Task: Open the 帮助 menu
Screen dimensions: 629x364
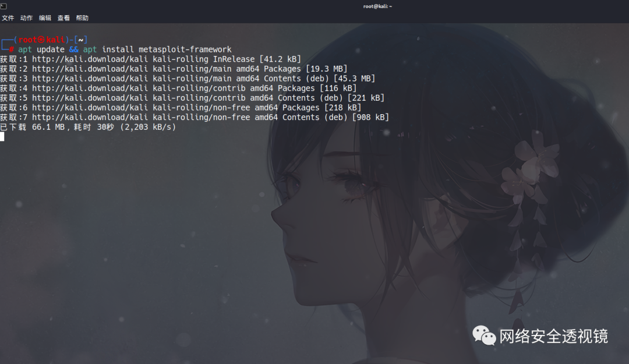Action: point(82,18)
